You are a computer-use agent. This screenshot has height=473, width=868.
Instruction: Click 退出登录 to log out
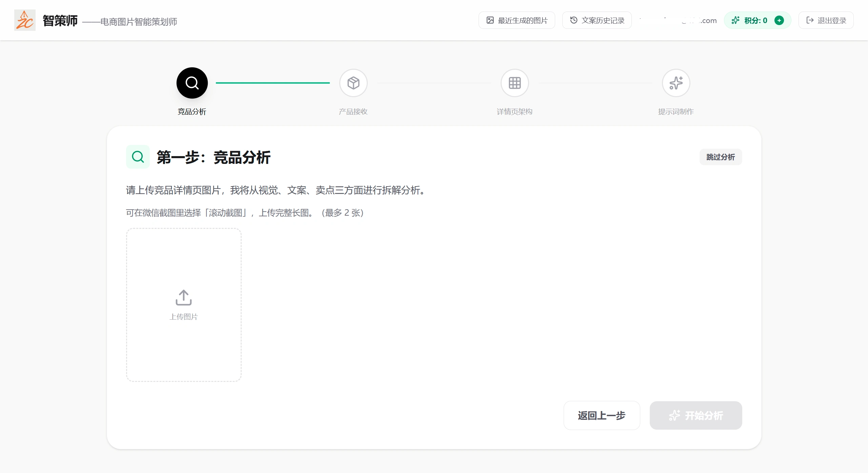click(x=826, y=20)
